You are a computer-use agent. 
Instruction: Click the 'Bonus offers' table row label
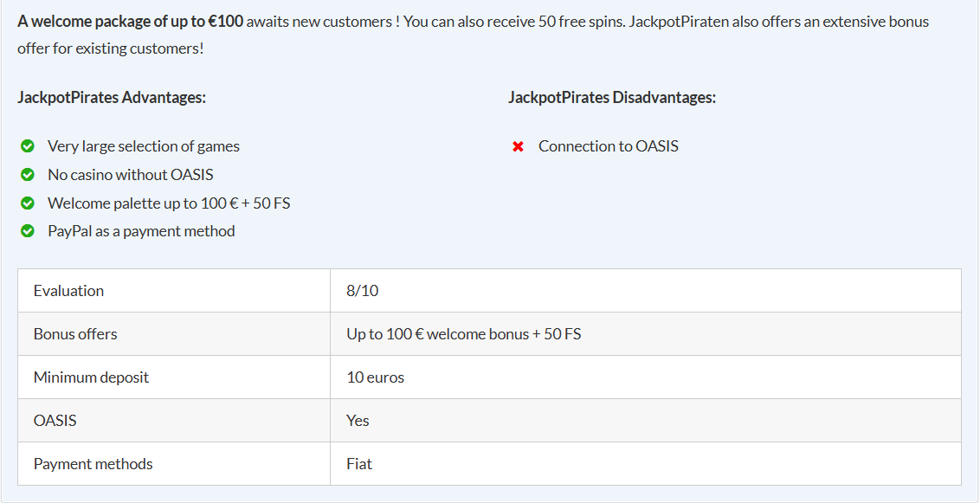pyautogui.click(x=75, y=334)
